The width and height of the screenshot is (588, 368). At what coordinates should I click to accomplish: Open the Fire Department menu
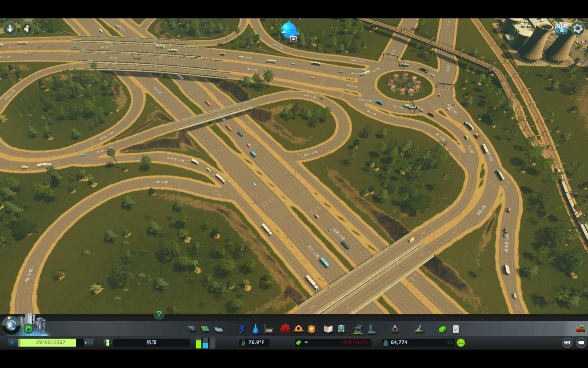[298, 329]
